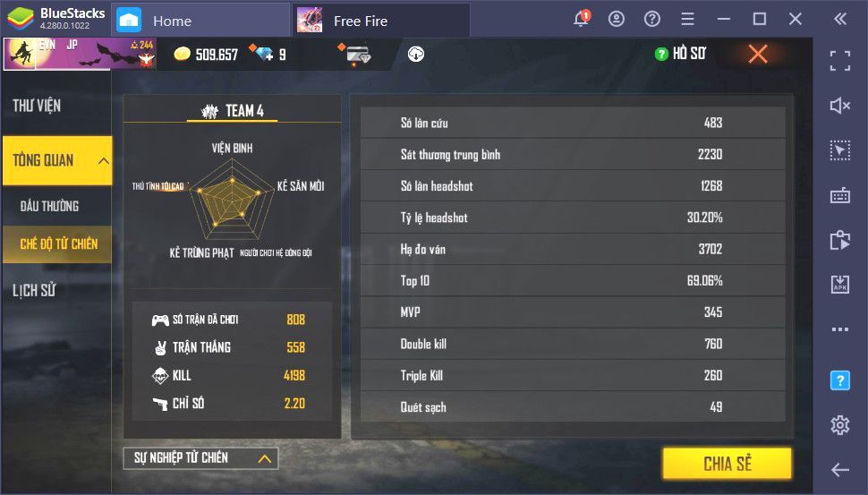The height and width of the screenshot is (495, 868).
Task: Click the multi-instance sync icon in the sidebar
Action: pyautogui.click(x=839, y=240)
